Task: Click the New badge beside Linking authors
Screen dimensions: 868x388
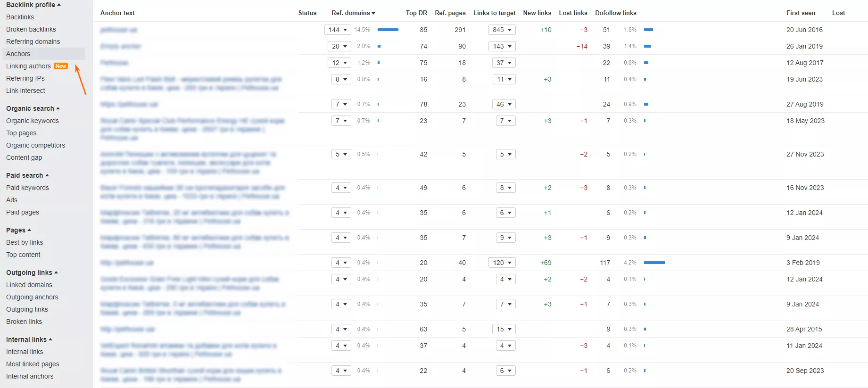Action: click(x=61, y=66)
